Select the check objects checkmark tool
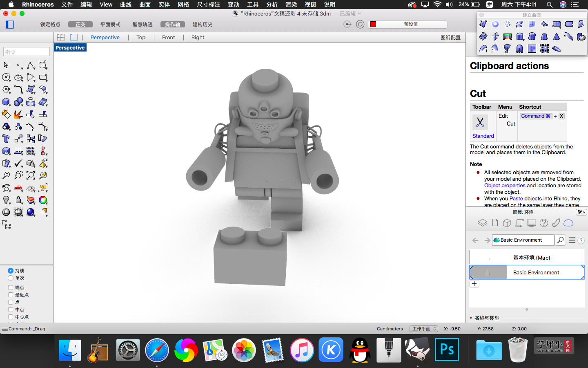This screenshot has width=588, height=368. pos(18,163)
